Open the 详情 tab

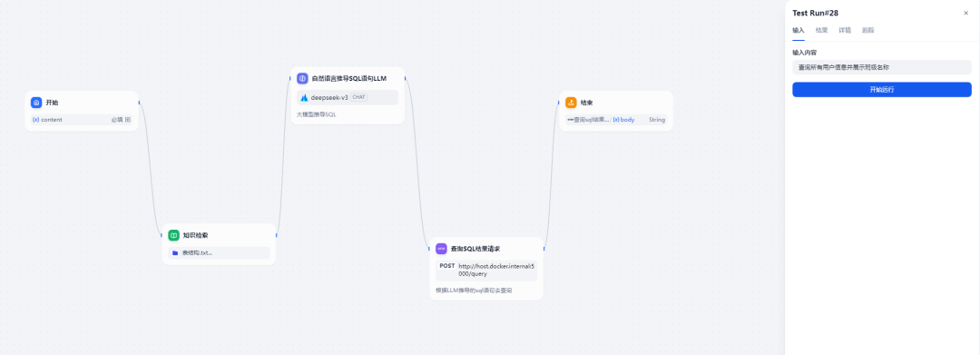click(845, 30)
